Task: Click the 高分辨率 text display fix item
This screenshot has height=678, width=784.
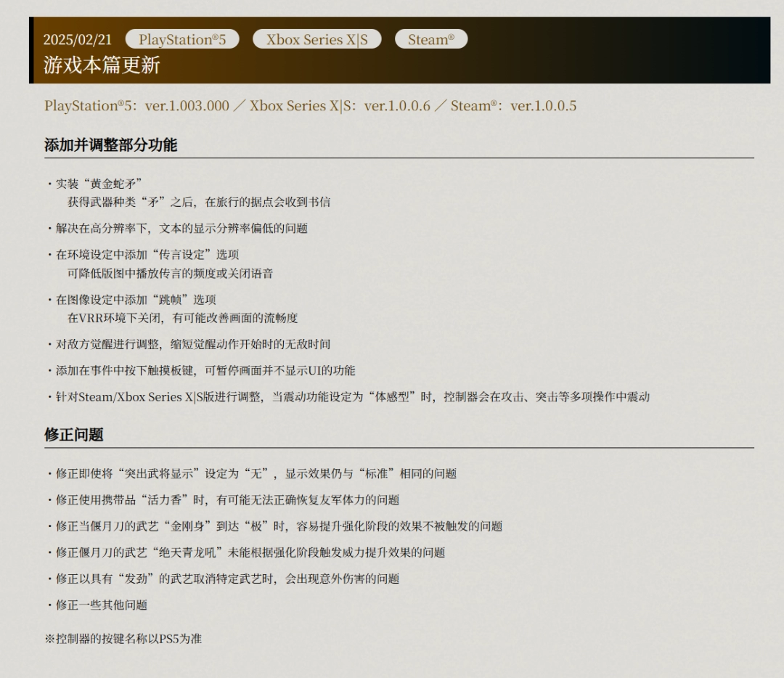Action: tap(181, 228)
